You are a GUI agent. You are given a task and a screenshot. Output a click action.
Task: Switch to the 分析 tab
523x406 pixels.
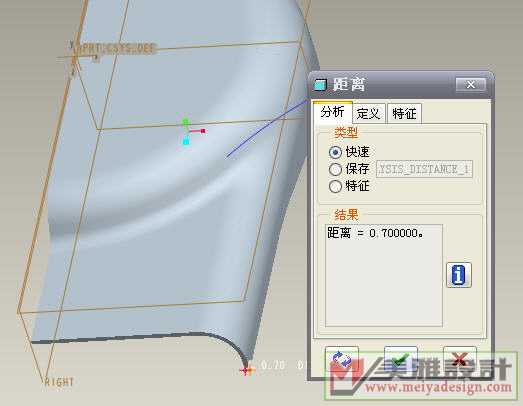point(332,112)
